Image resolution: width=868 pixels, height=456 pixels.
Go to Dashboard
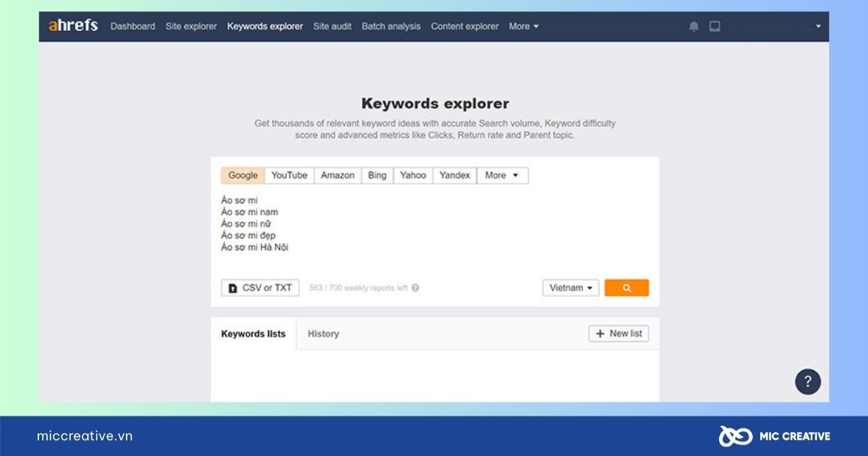pyautogui.click(x=132, y=26)
